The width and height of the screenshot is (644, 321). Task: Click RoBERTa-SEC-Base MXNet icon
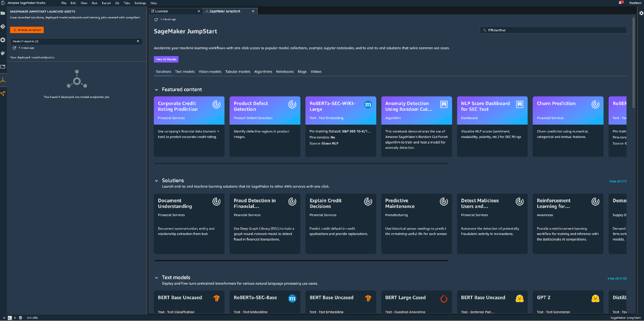[x=292, y=298]
